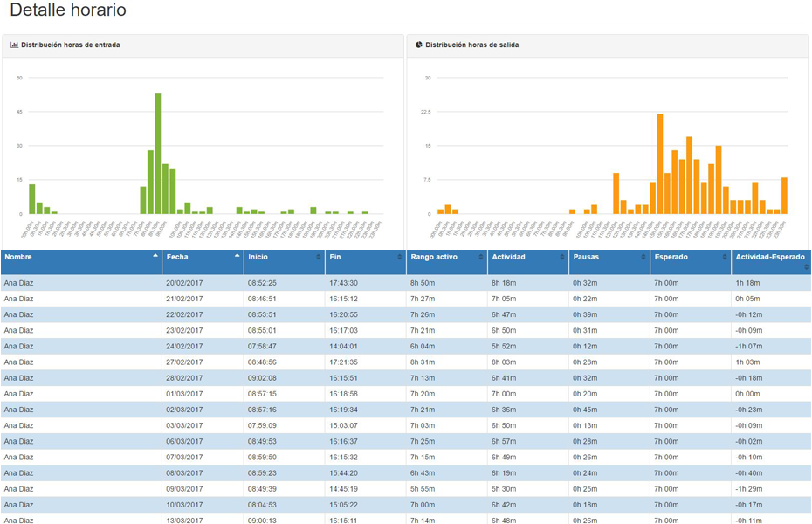The height and width of the screenshot is (524, 812).
Task: Sort by Nombre using its arrow icon
Action: [x=155, y=257]
